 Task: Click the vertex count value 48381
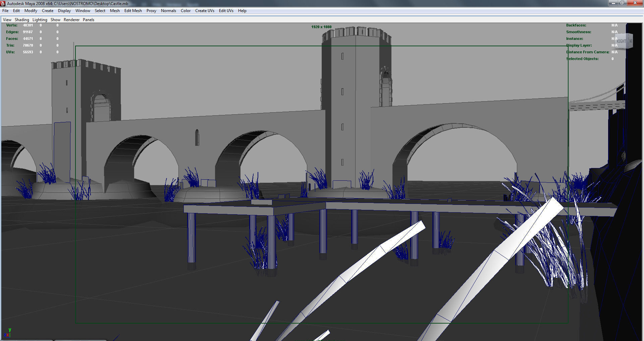28,25
